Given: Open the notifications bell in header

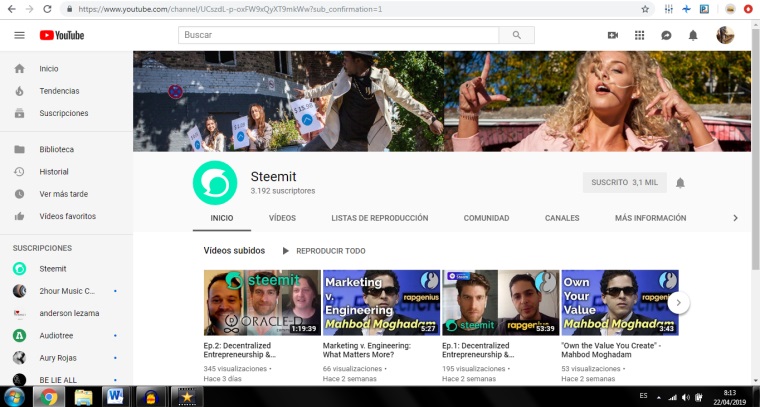Looking at the screenshot, I should [x=693, y=35].
